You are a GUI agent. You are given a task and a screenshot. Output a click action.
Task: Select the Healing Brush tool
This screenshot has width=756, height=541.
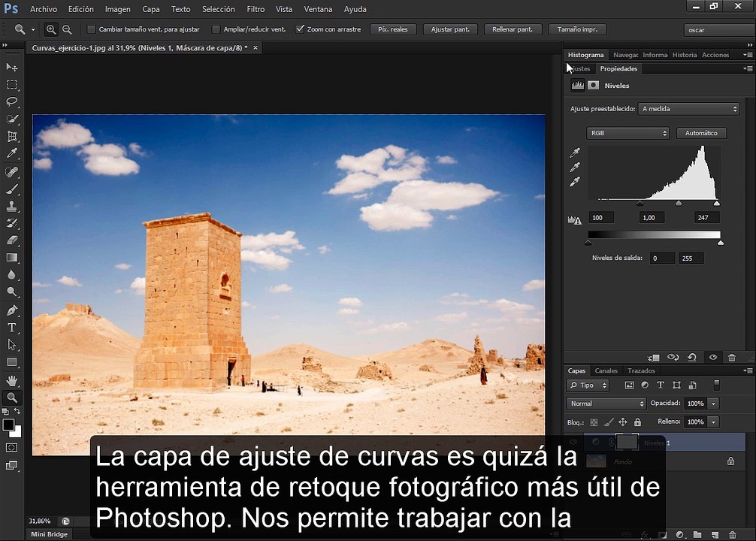coord(12,171)
